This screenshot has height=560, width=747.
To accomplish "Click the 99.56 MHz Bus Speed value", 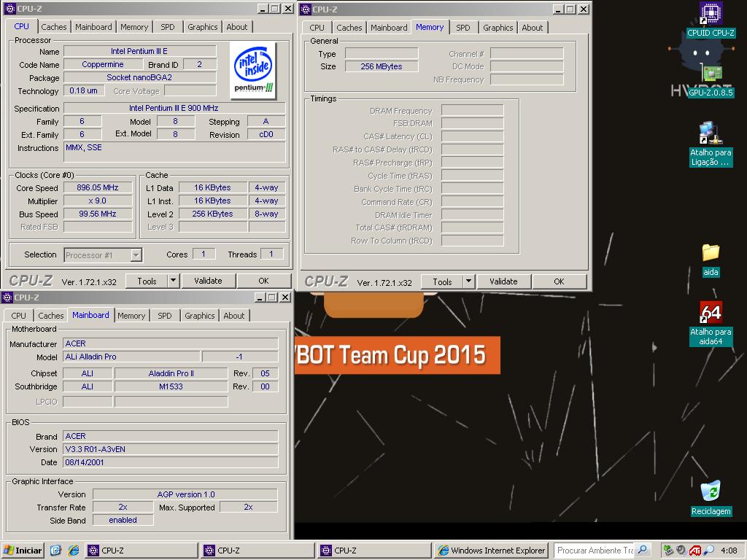I will coord(98,214).
